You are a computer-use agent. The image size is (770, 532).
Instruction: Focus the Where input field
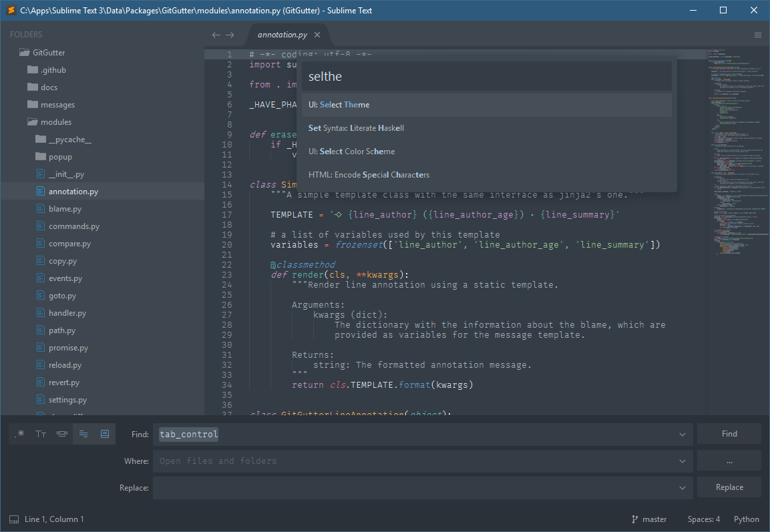[422, 461]
